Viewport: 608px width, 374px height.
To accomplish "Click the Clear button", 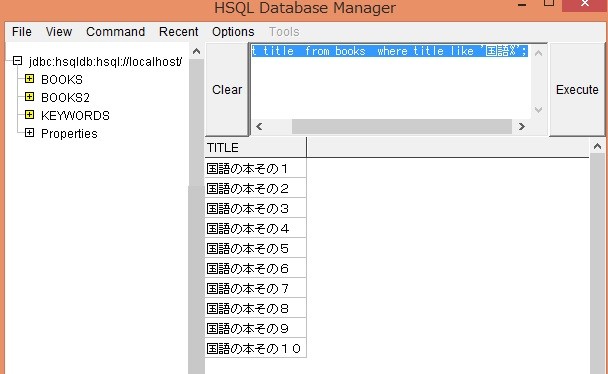I will (x=227, y=90).
